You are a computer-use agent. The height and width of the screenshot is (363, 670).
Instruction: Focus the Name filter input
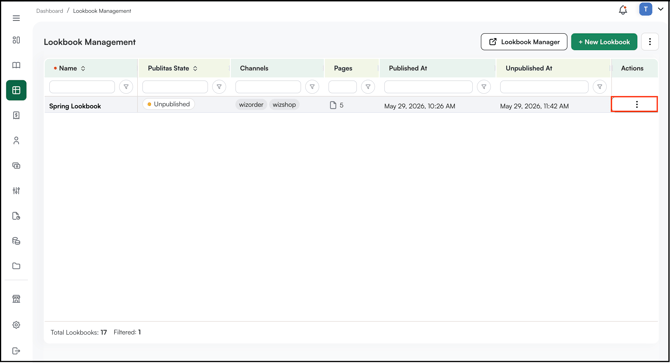tap(82, 87)
